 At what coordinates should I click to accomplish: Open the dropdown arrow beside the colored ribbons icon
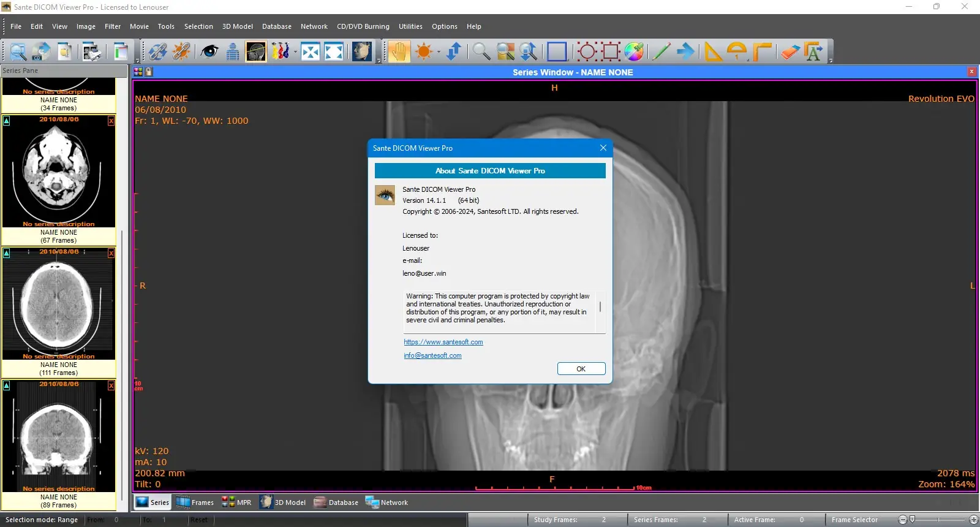tap(295, 51)
